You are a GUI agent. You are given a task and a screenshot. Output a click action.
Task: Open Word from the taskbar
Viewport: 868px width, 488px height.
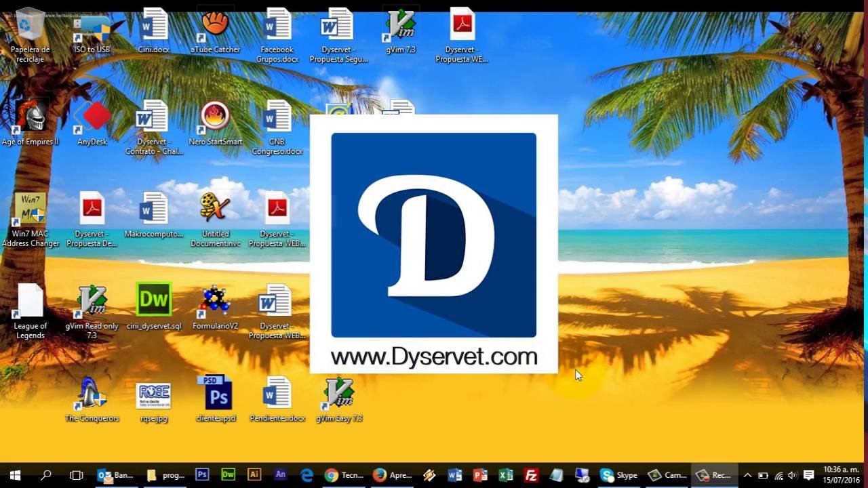click(454, 475)
